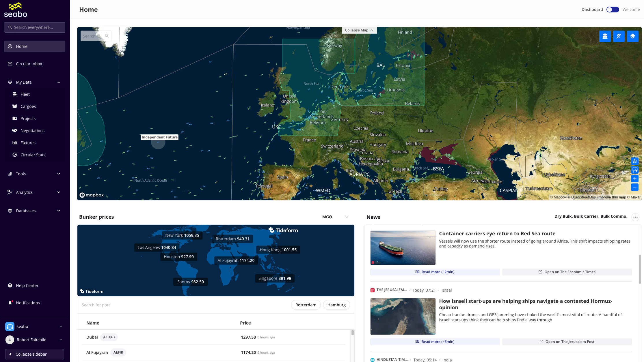The image size is (644, 362).
Task: Click the bunker price table scrollbar
Action: click(352, 333)
